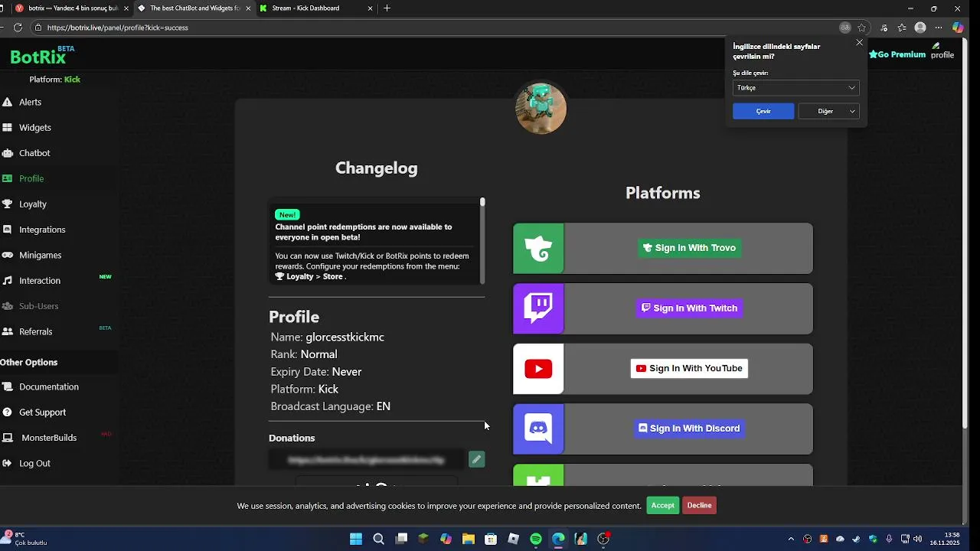Open Copilot in browser toolbar

[x=958, y=28]
